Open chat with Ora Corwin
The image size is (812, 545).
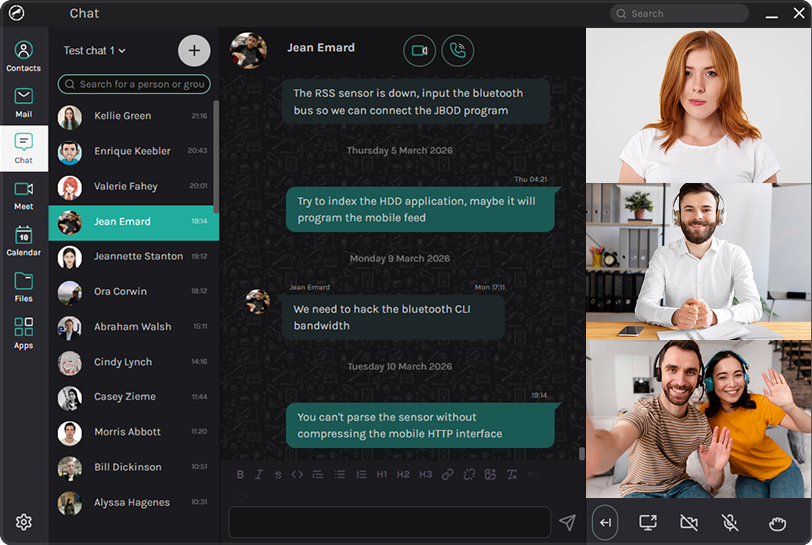click(134, 292)
